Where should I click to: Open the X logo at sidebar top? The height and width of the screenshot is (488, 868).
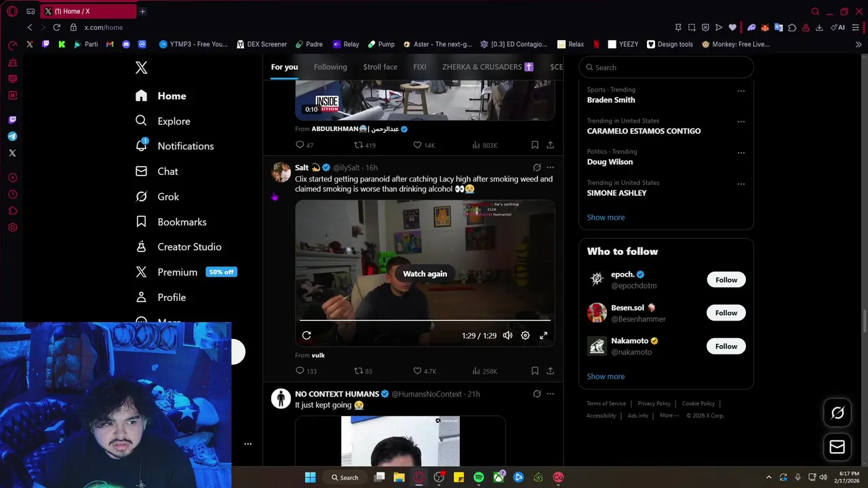pyautogui.click(x=141, y=68)
